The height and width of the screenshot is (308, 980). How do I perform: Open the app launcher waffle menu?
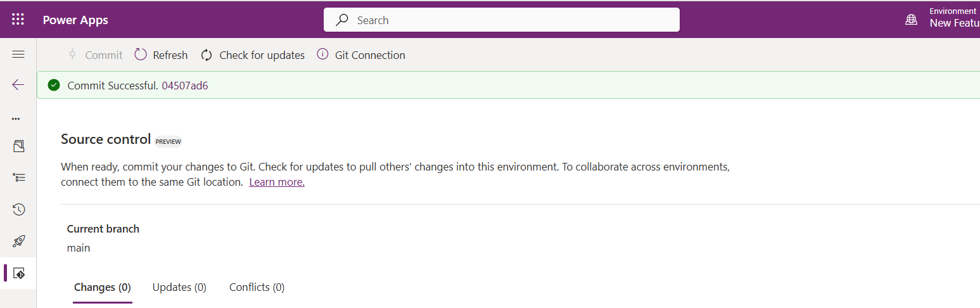(18, 20)
